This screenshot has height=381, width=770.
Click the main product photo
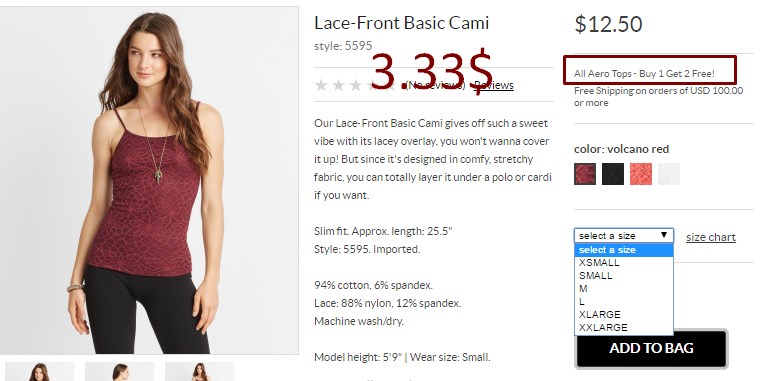tap(149, 180)
